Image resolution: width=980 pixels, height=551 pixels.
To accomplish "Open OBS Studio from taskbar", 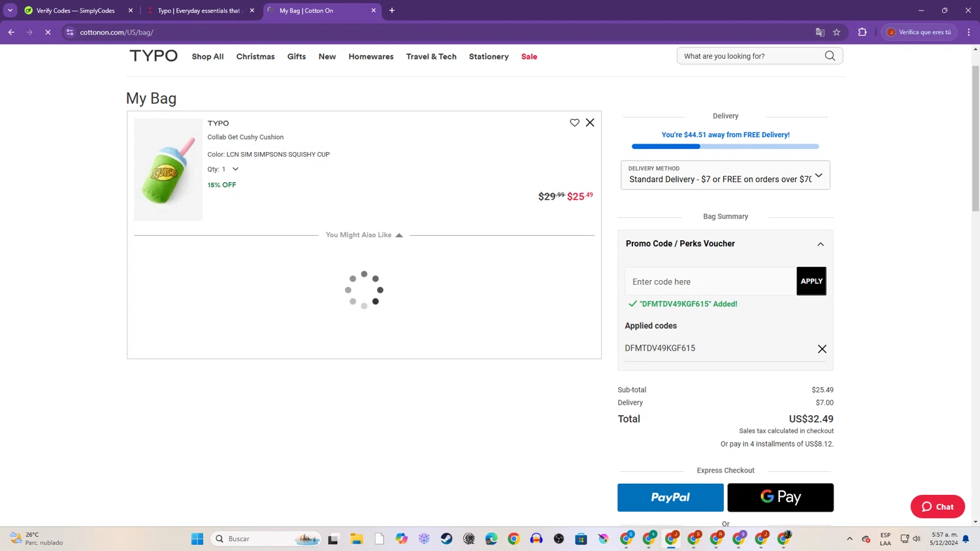I will point(559,539).
